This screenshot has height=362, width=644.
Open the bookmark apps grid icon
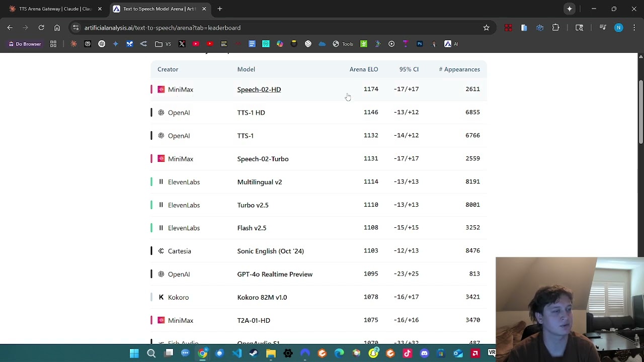(53, 44)
